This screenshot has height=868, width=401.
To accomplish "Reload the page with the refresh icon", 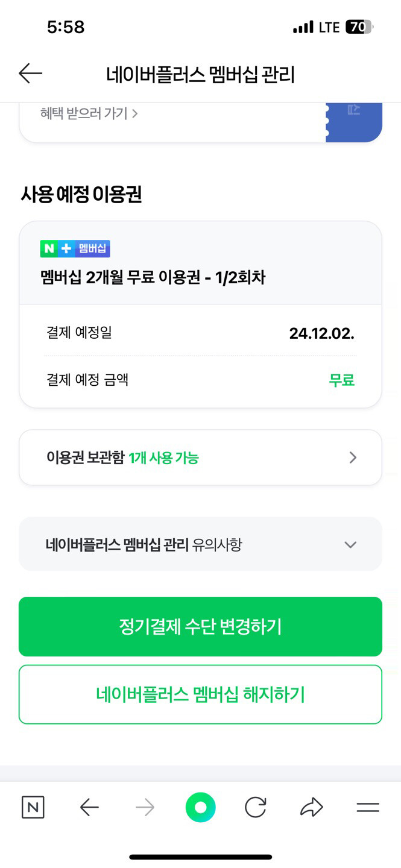I will point(256,807).
